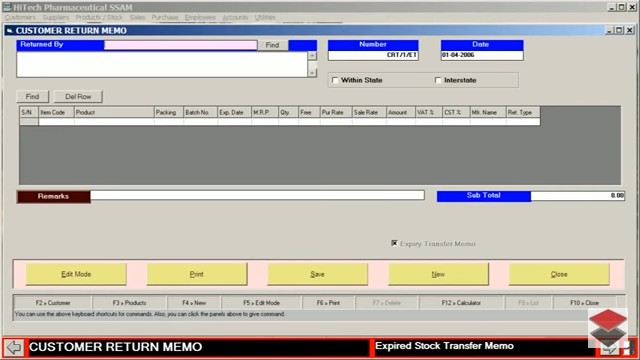Click the VAT % column header
The width and height of the screenshot is (640, 360).
click(429, 112)
